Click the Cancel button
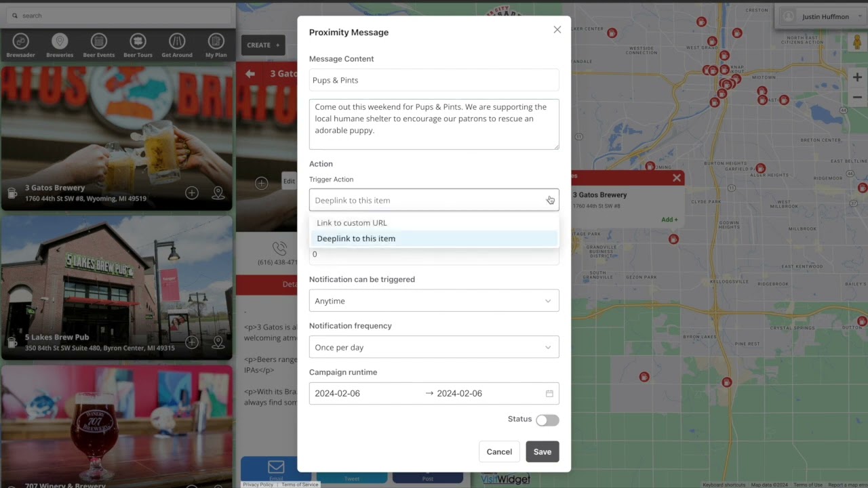The image size is (868, 488). [x=499, y=452]
